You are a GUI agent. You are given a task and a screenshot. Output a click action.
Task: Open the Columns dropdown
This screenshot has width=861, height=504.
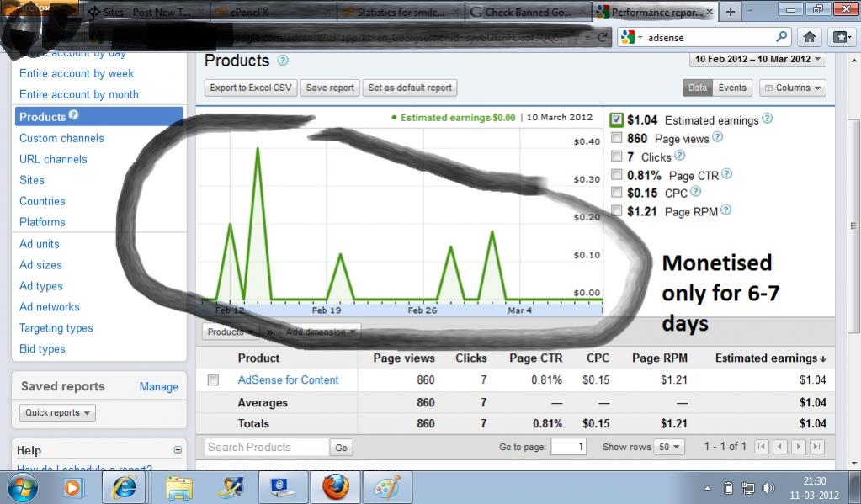[792, 88]
